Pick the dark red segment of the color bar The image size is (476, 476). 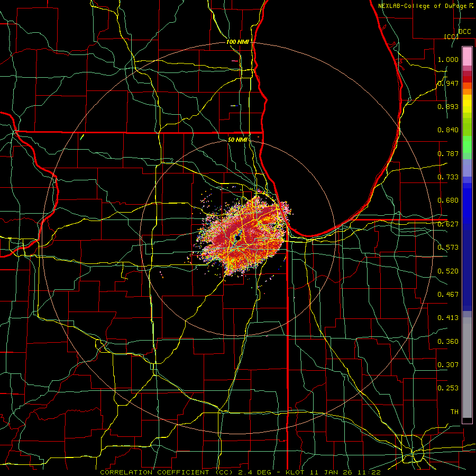pos(467,79)
